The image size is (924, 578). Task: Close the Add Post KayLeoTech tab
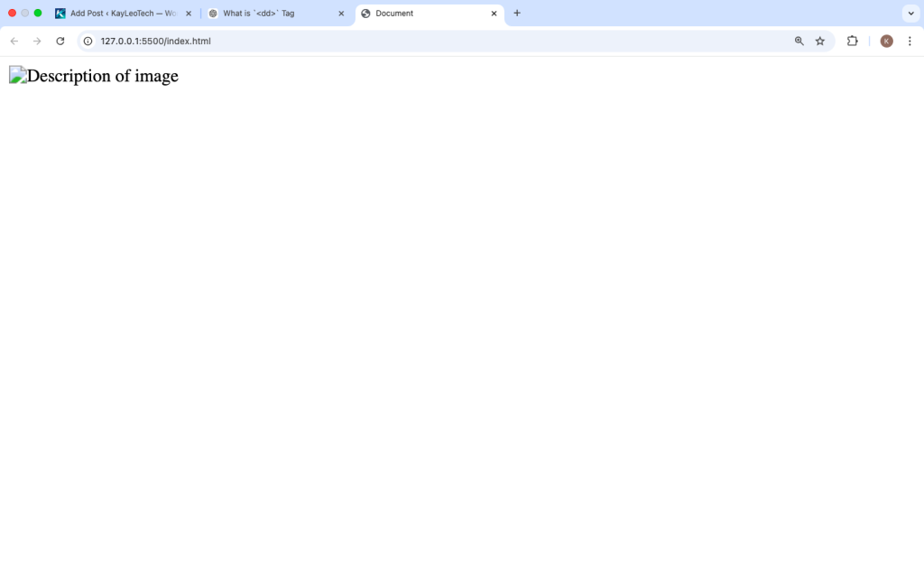[189, 14]
